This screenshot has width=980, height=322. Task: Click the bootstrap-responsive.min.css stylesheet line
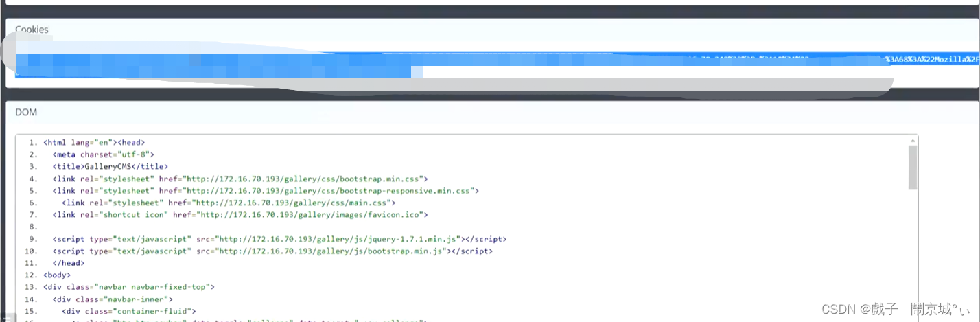[x=266, y=190]
